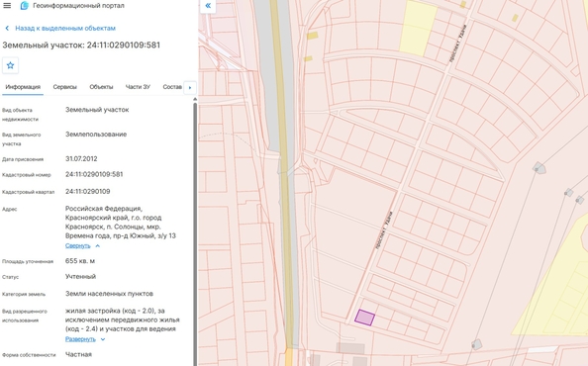Expand permitted use with Развернуть link

80,339
